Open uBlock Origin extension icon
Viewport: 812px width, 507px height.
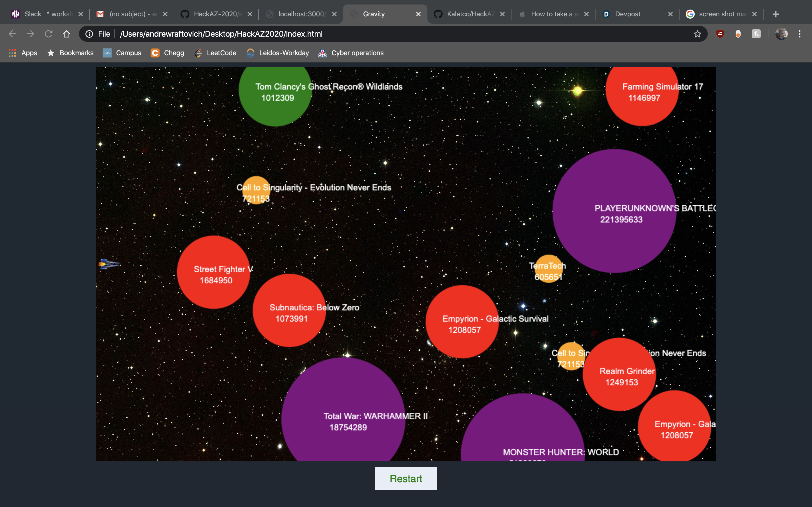click(x=720, y=34)
